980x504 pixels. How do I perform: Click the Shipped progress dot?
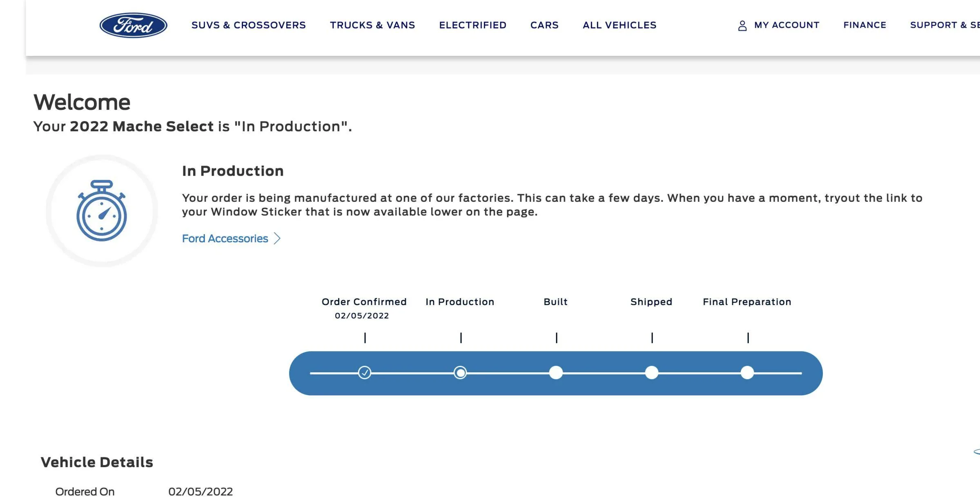point(652,372)
